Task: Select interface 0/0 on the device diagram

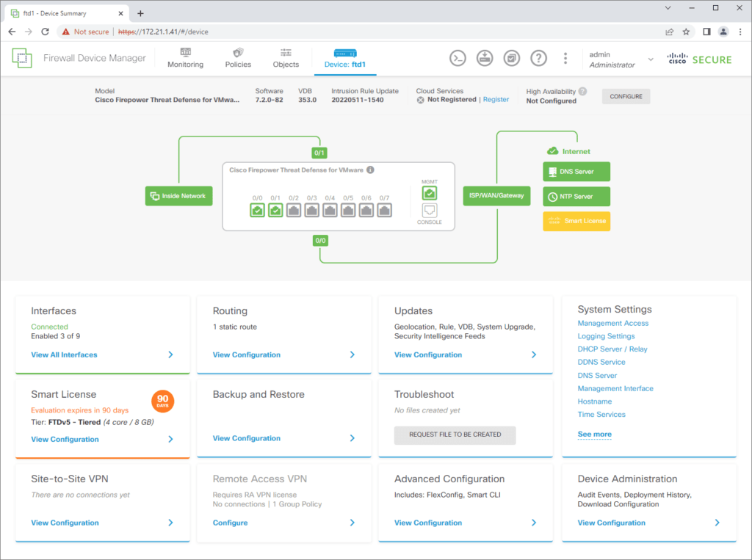Action: click(257, 210)
